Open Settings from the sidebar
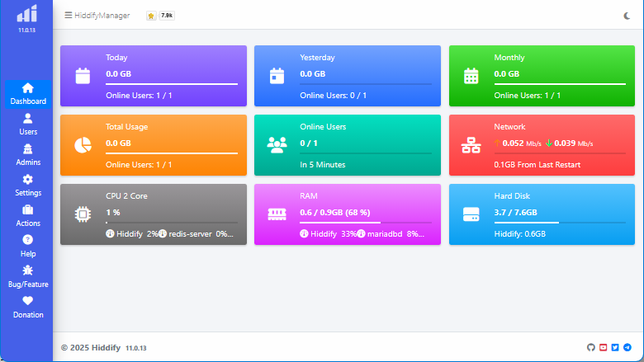 (x=28, y=185)
